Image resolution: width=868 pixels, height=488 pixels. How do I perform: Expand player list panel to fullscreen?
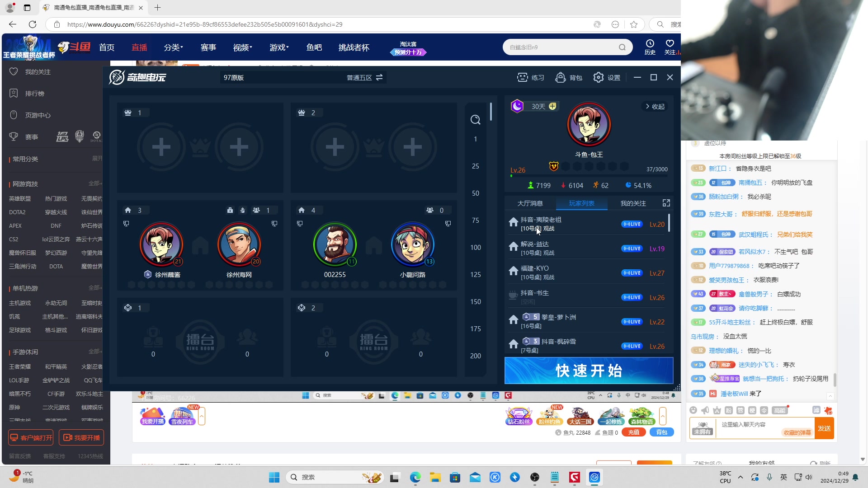[666, 203]
